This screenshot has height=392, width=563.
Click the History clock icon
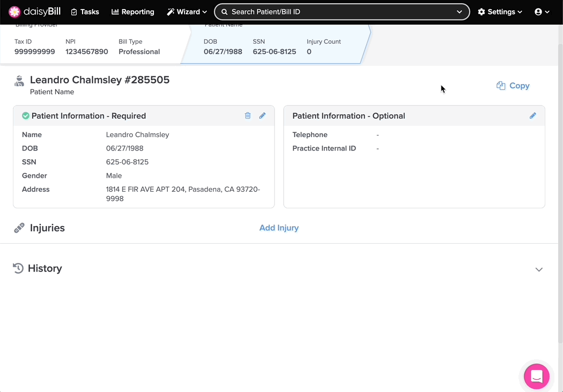18,268
